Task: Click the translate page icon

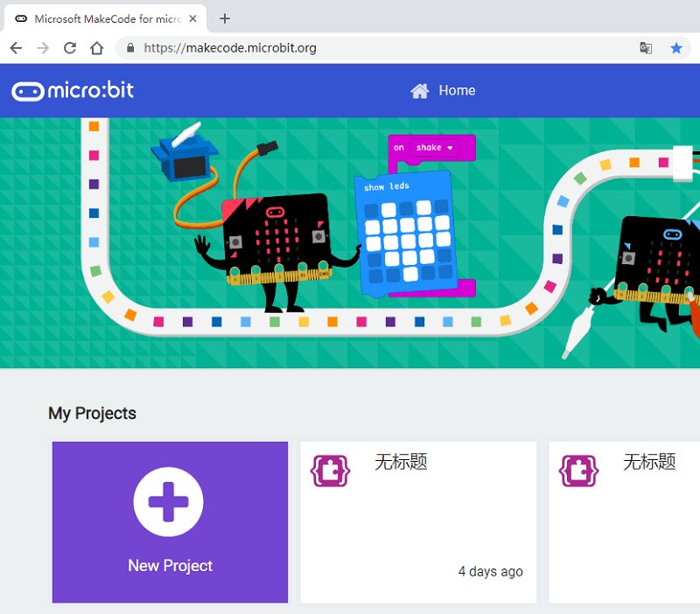Action: pyautogui.click(x=646, y=48)
